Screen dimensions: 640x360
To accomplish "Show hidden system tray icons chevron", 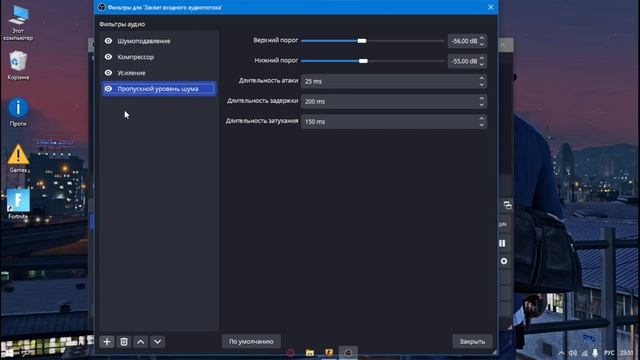I will pos(562,353).
